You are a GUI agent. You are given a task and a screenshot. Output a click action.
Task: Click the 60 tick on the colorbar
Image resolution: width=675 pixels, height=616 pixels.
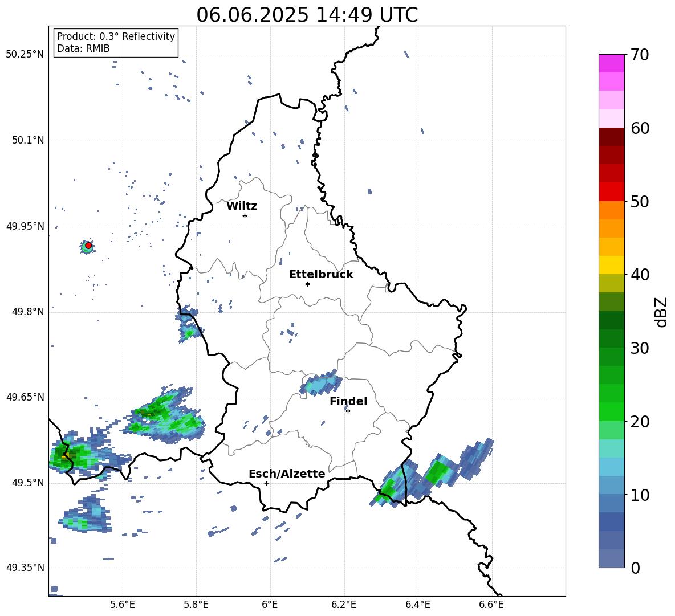click(x=640, y=128)
